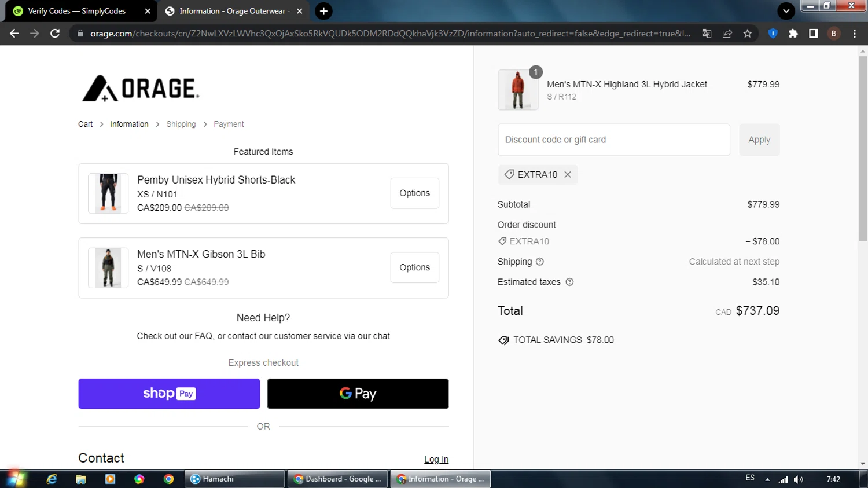Toggle the browser side panel icon

click(814, 34)
